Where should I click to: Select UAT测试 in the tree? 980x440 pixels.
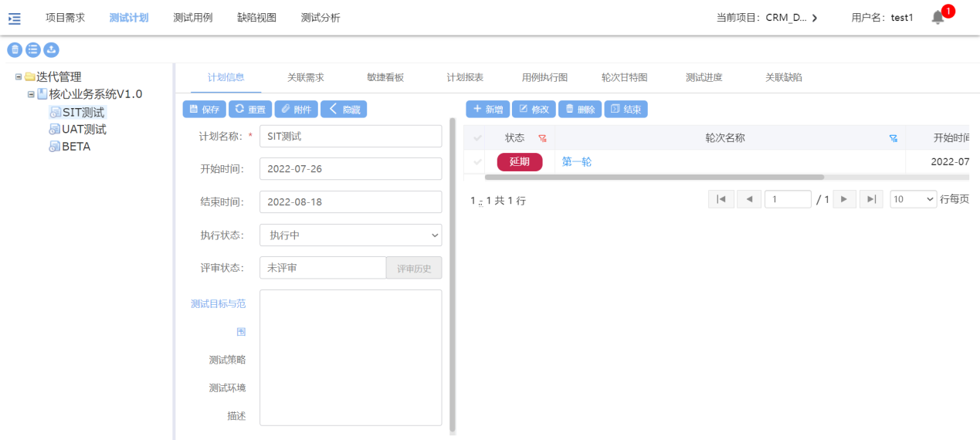[x=84, y=130]
